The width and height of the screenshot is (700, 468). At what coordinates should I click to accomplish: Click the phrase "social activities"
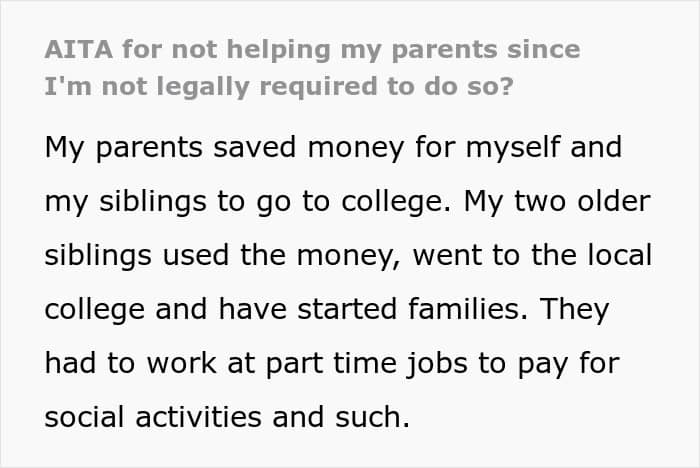coord(153,417)
